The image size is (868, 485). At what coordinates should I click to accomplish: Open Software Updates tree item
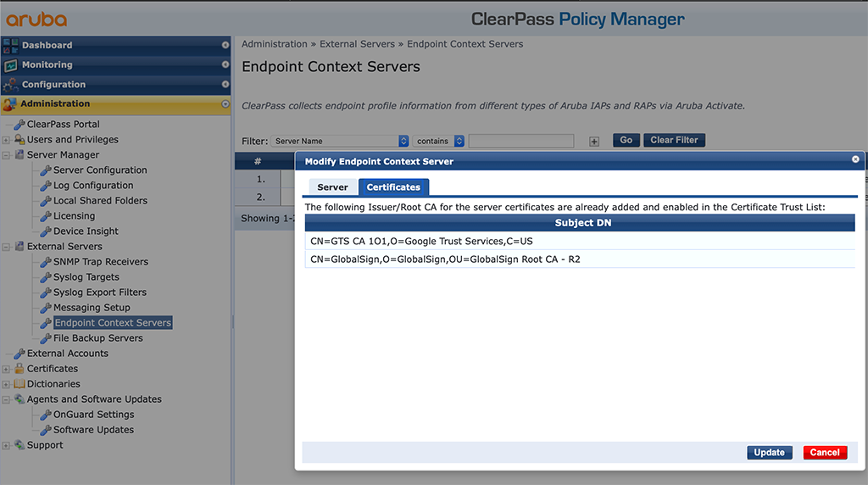tap(93, 430)
